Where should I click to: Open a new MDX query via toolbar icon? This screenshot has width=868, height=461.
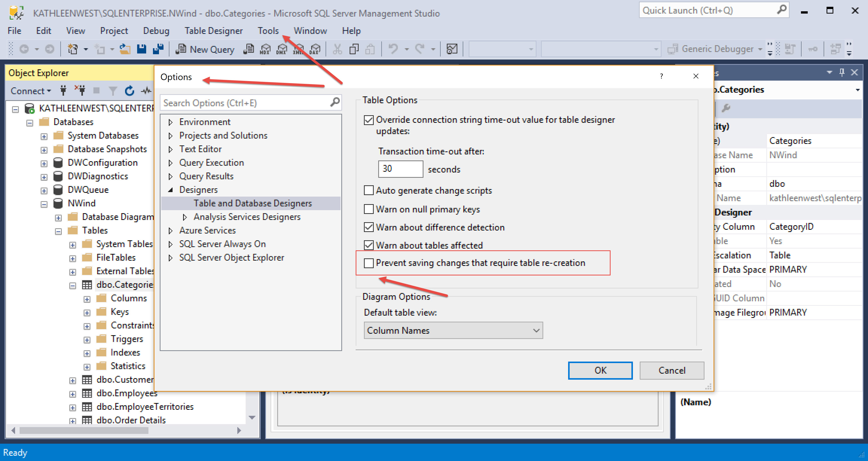pyautogui.click(x=265, y=49)
